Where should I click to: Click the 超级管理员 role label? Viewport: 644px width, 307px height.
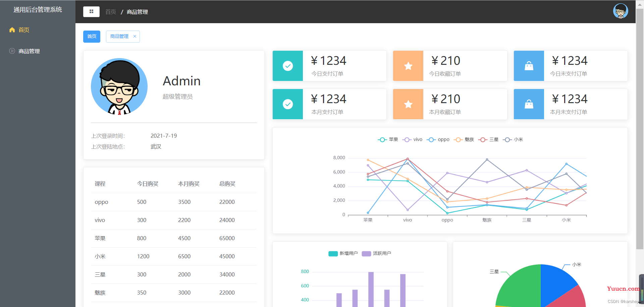click(178, 97)
